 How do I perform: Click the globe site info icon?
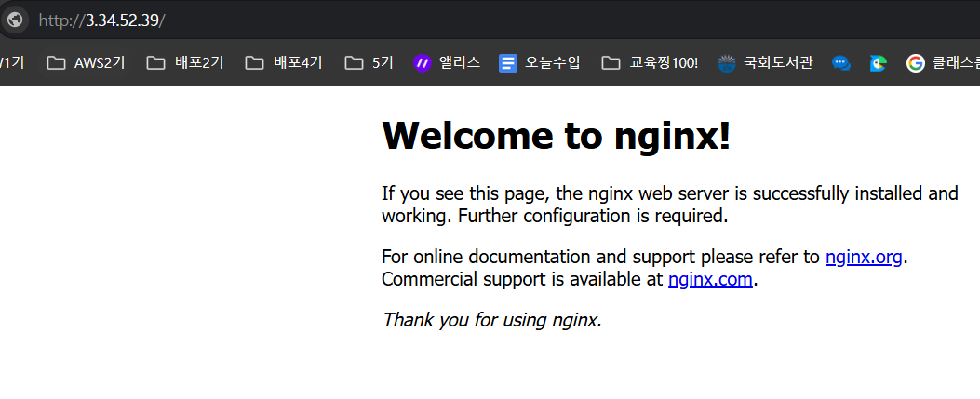(x=14, y=20)
